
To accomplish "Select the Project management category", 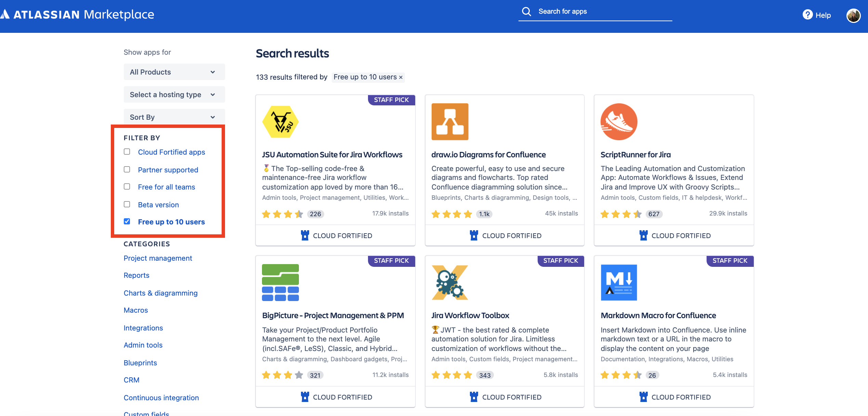I will (x=158, y=258).
